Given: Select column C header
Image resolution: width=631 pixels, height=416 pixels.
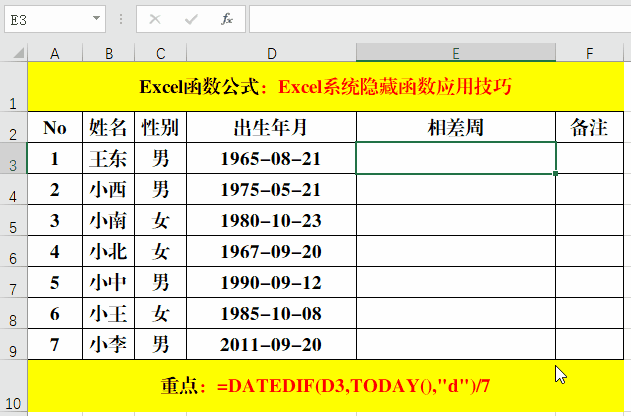Looking at the screenshot, I should click(161, 53).
